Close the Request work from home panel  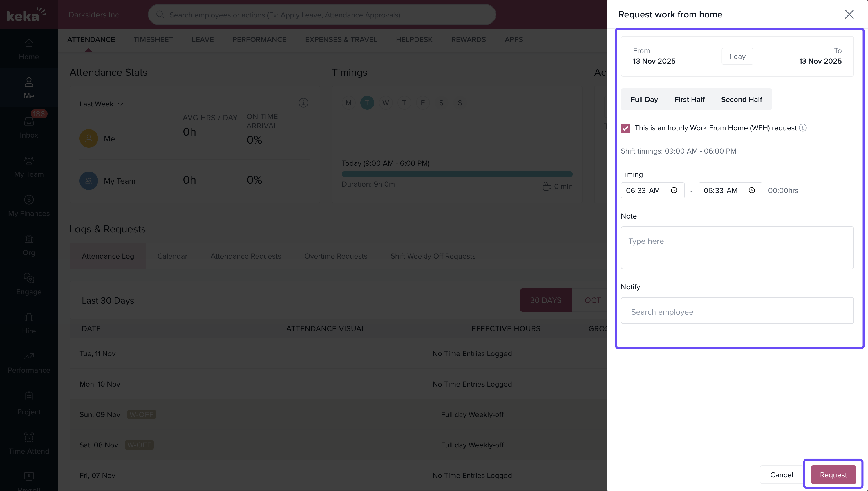(849, 14)
